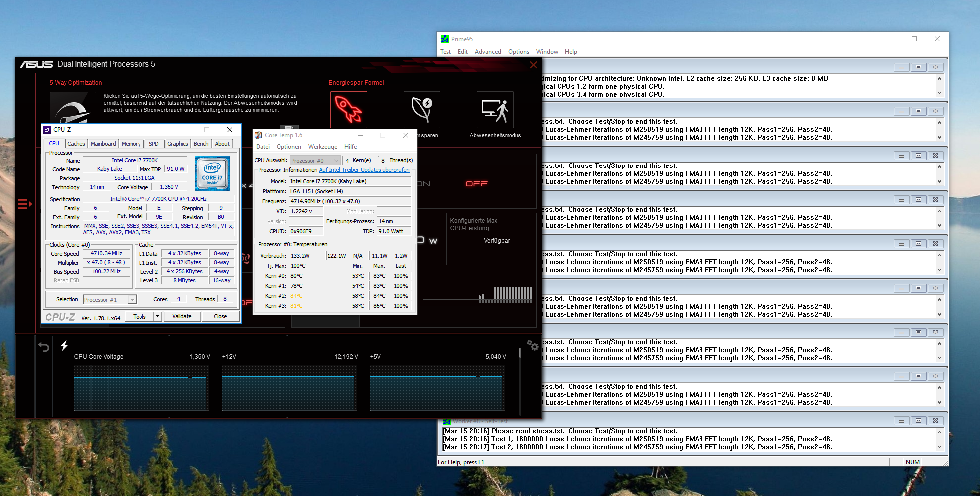Click the Prime95 title bar icon

445,39
